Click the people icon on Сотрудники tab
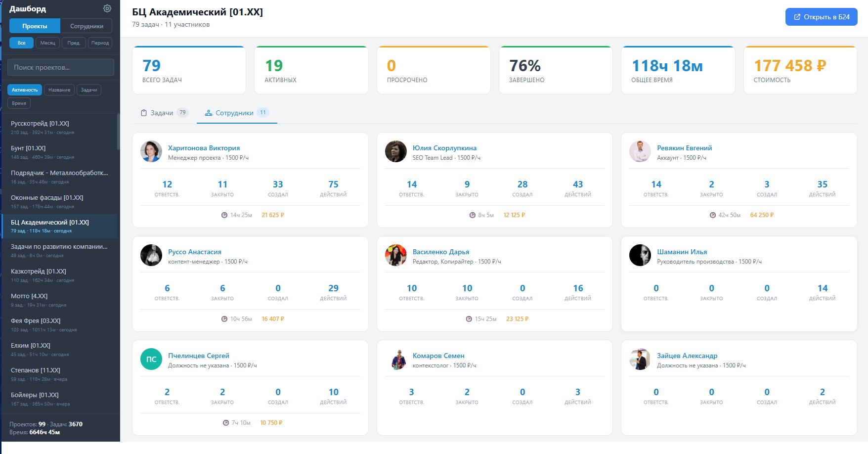 tap(209, 113)
